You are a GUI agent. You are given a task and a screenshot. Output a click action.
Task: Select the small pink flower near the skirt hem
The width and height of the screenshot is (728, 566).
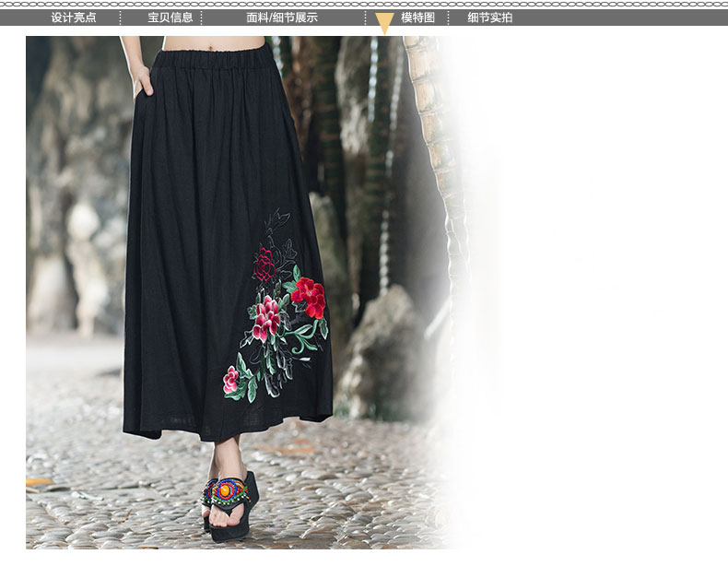click(x=231, y=379)
